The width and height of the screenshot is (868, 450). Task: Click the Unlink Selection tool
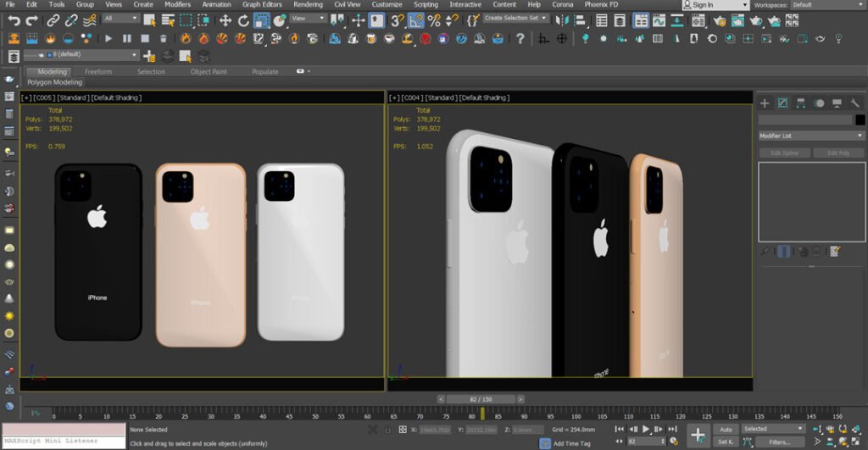pos(71,21)
